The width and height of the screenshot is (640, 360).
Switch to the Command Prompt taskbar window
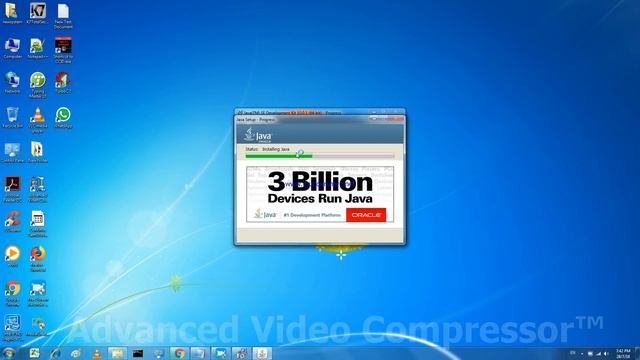(138, 353)
